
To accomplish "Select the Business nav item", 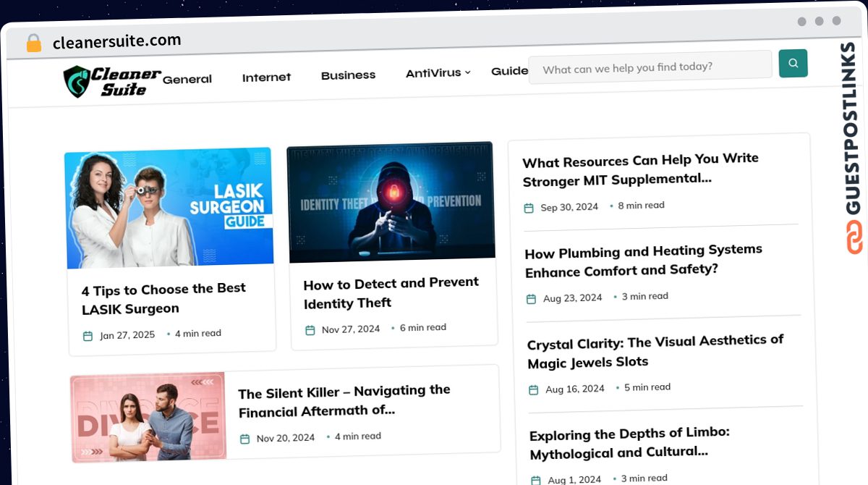I will tap(348, 75).
